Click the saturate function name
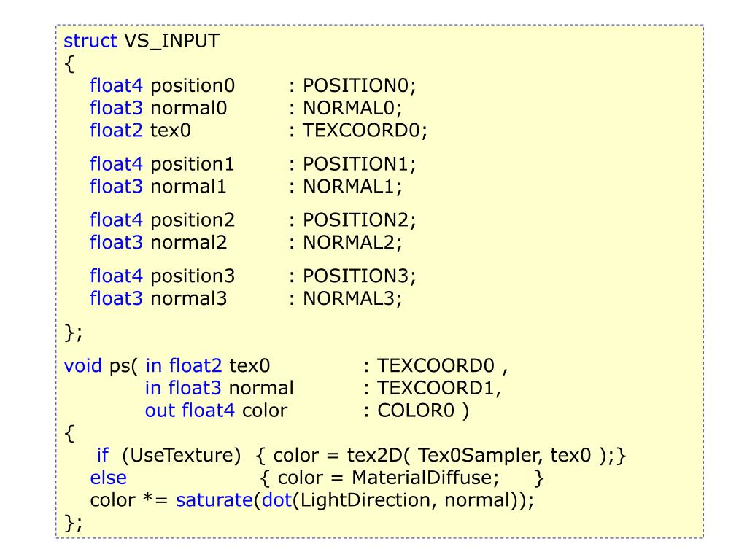The height and width of the screenshot is (560, 747). pos(214,500)
